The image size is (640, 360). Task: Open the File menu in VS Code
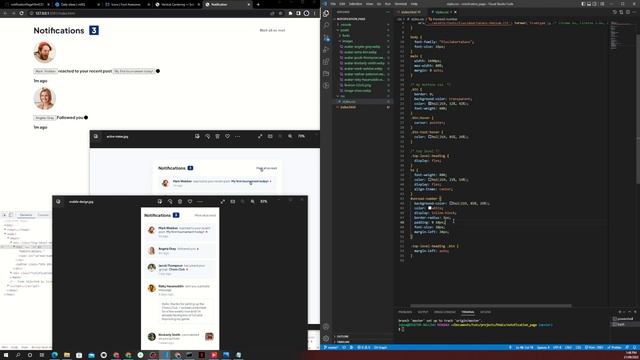(333, 4)
